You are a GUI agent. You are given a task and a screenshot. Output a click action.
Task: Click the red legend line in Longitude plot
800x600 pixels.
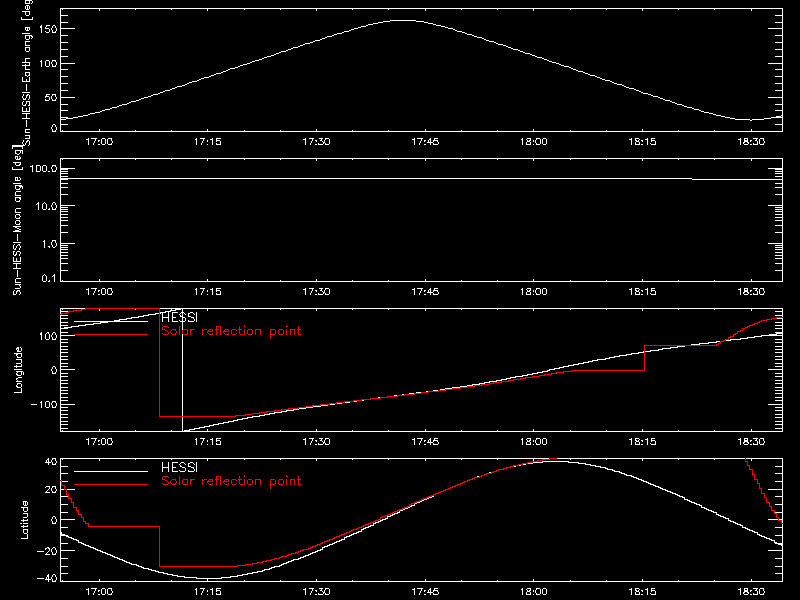click(x=111, y=335)
